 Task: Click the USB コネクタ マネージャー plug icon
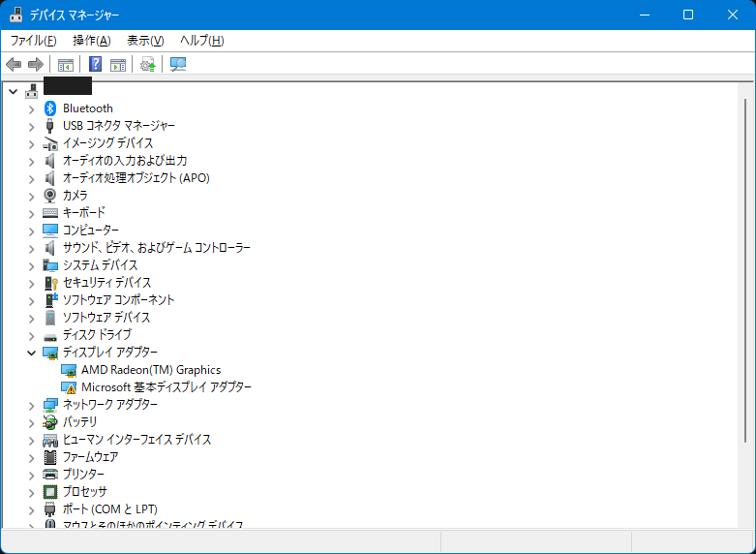tap(49, 126)
